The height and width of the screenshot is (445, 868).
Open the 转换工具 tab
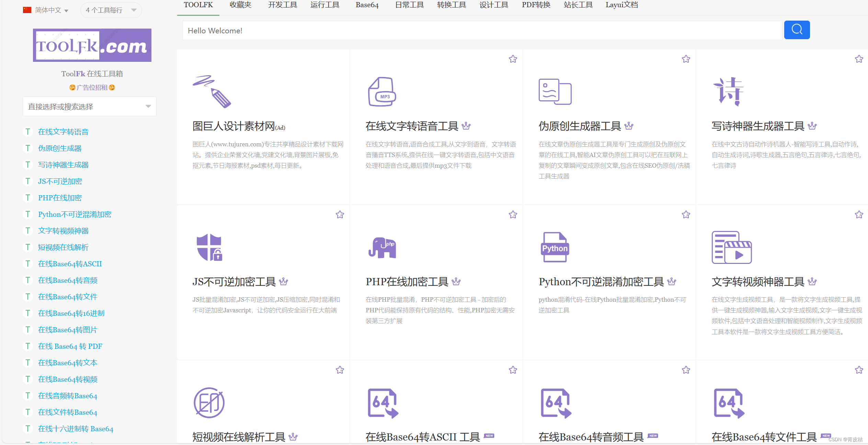pos(452,5)
